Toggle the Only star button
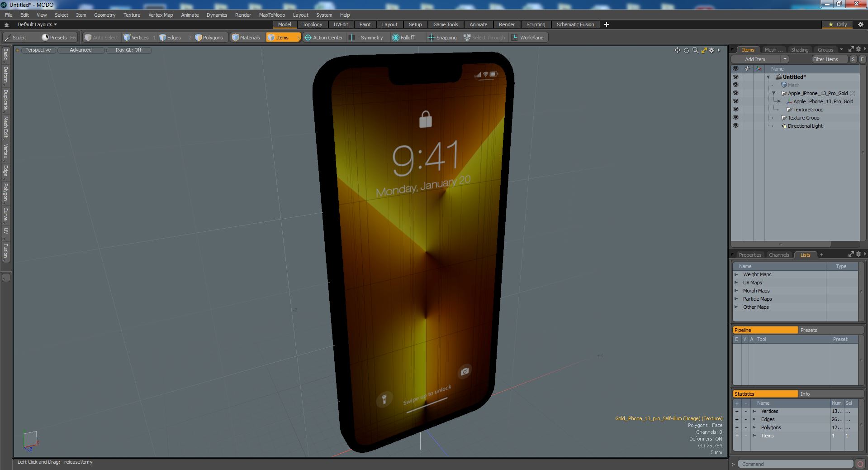 pos(837,24)
